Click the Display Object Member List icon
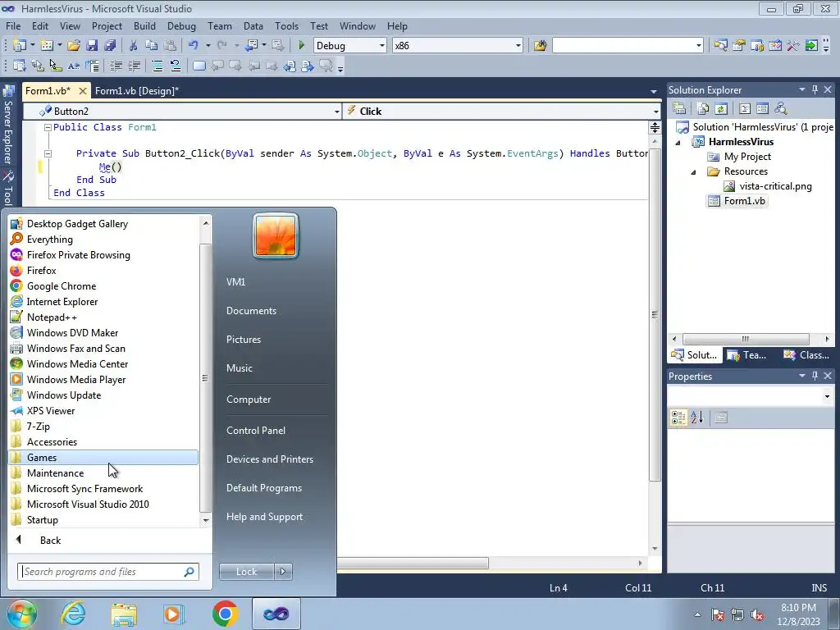Image resolution: width=840 pixels, height=630 pixels. [x=20, y=66]
